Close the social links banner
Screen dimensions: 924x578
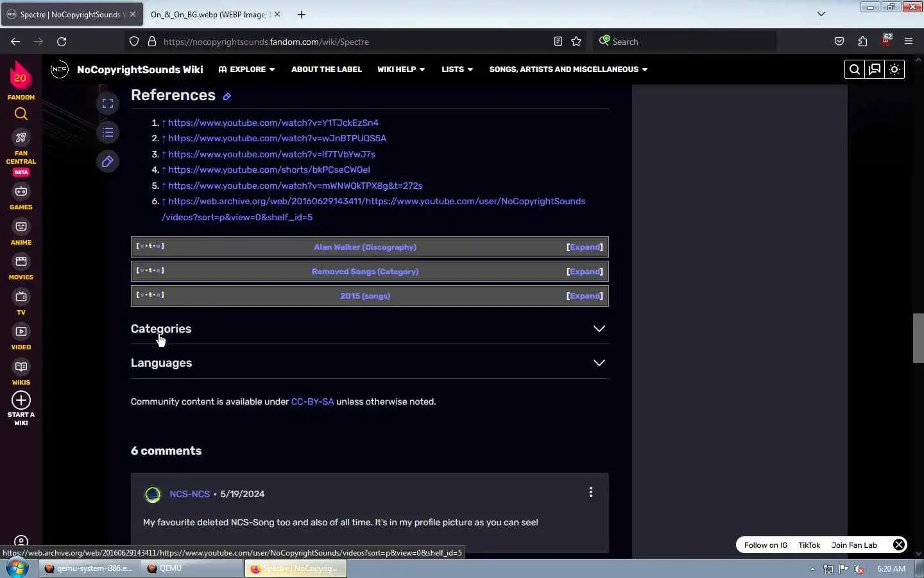[x=899, y=545]
